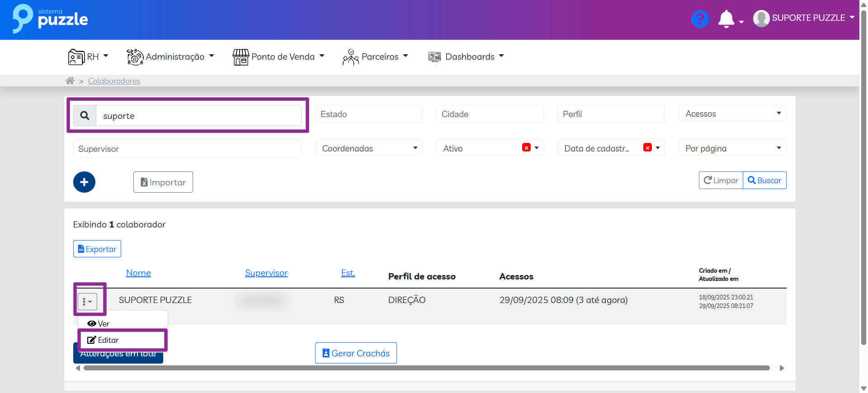Open the Por página dropdown
Image resolution: width=868 pixels, height=393 pixels.
coord(732,148)
